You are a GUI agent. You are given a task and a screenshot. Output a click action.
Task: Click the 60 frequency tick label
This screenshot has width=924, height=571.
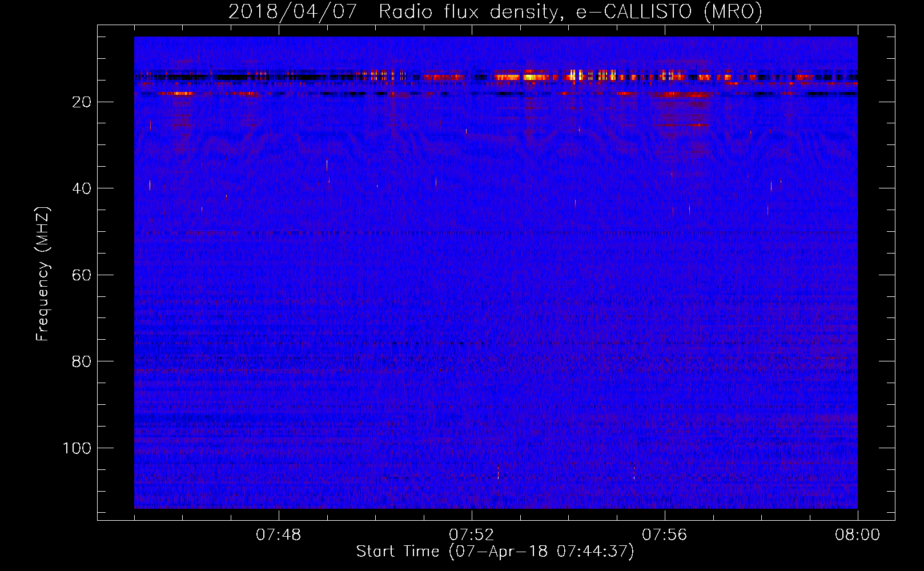pos(82,275)
